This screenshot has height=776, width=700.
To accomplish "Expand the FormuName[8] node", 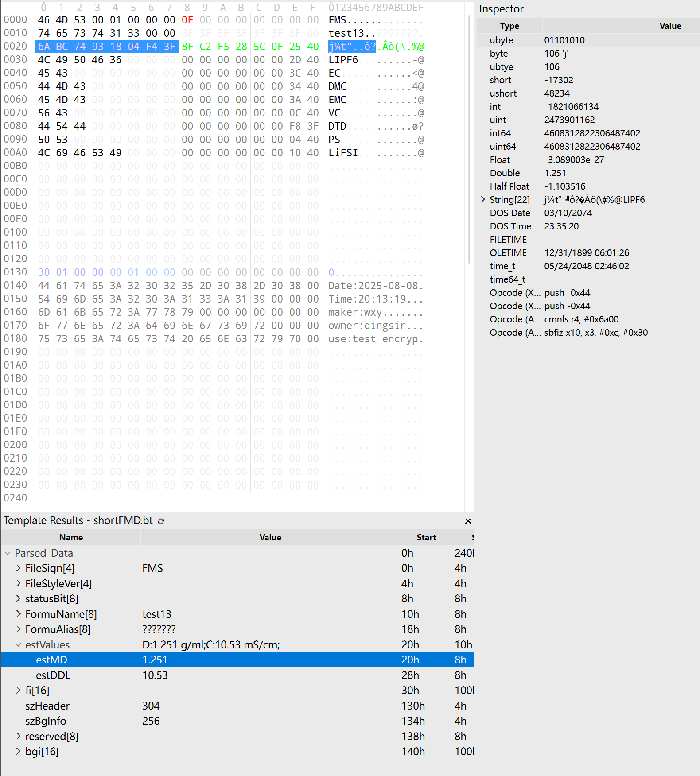I will tap(18, 614).
